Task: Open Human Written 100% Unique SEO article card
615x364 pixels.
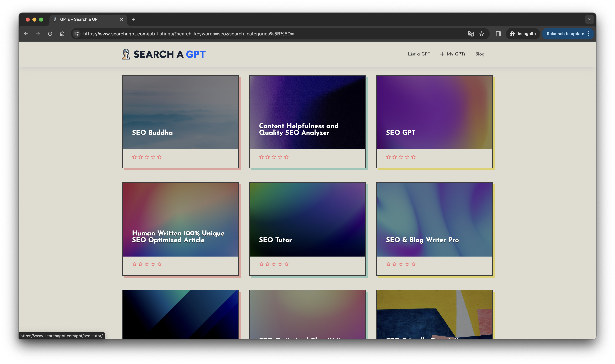Action: click(x=180, y=229)
